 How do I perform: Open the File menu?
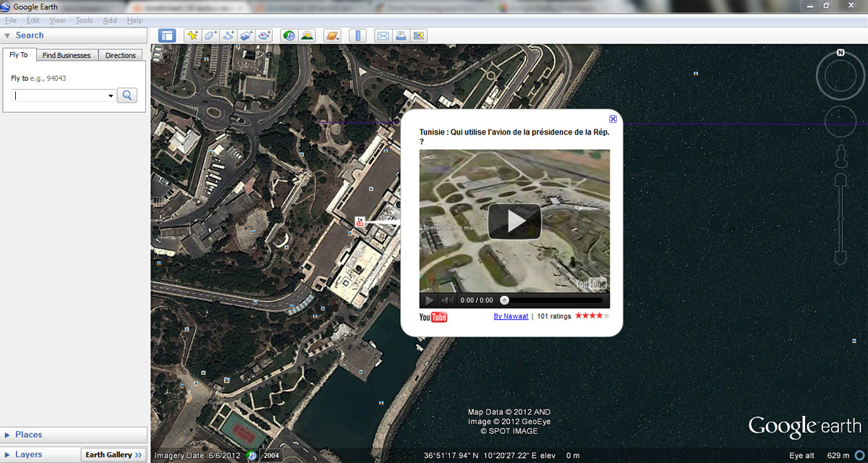tap(11, 20)
